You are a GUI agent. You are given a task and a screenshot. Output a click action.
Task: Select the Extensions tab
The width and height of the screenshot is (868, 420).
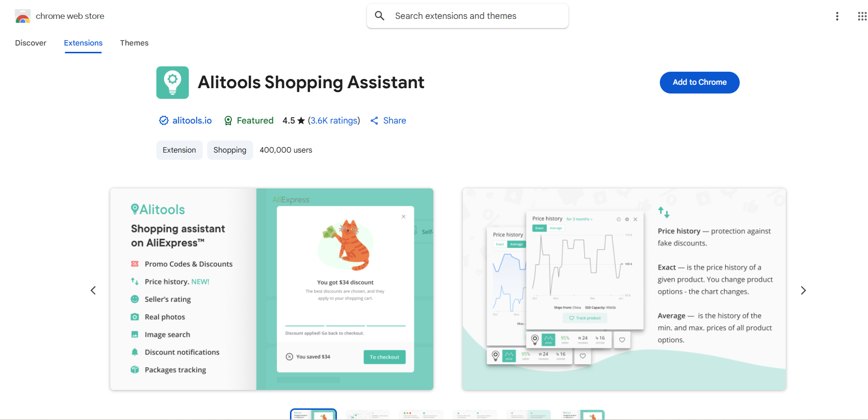[83, 43]
